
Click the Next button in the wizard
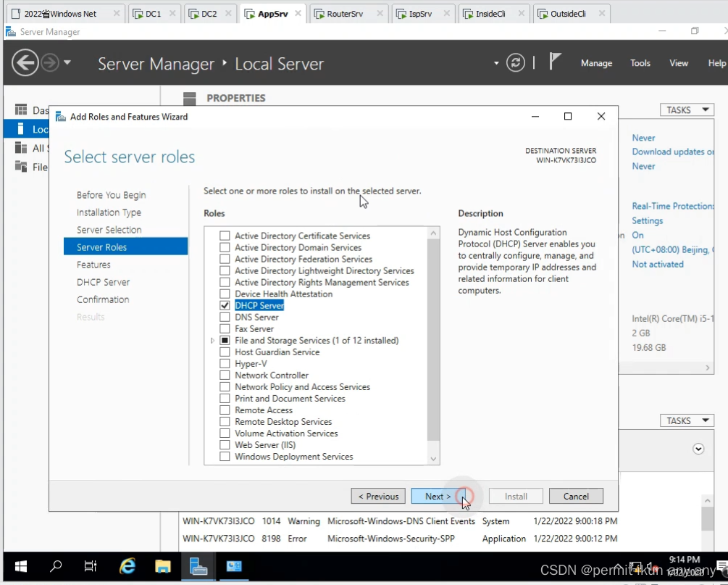(x=436, y=496)
